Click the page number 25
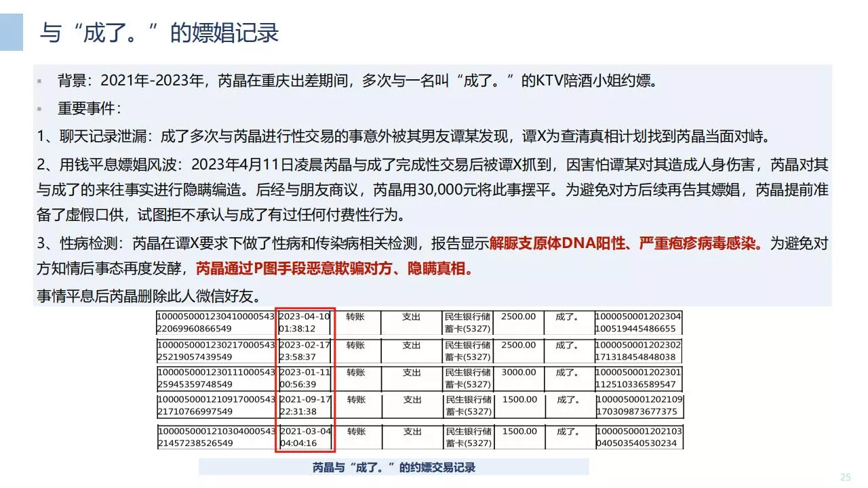 (x=846, y=477)
